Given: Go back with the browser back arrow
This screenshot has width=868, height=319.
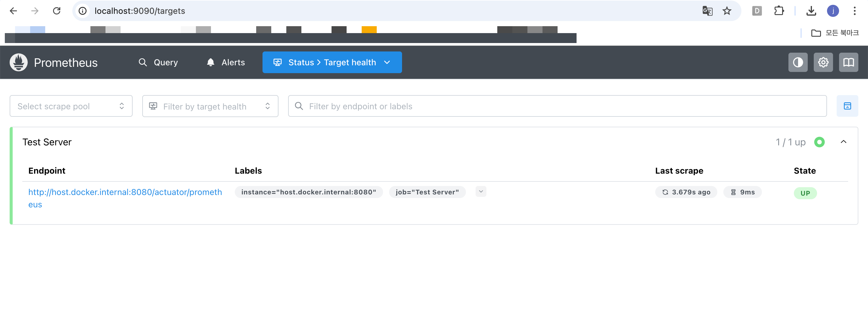Looking at the screenshot, I should (x=14, y=11).
